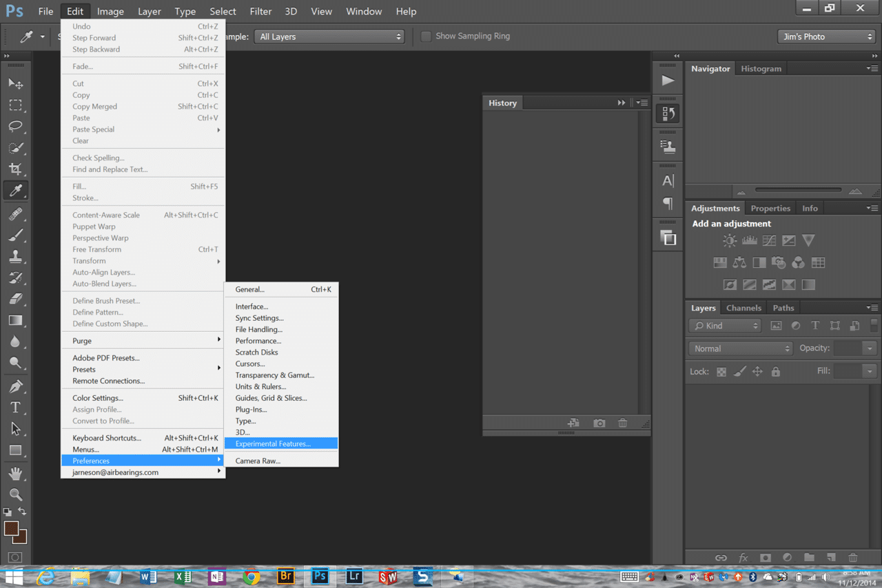The image size is (882, 588).
Task: Open Lightroom from the taskbar
Action: point(353,576)
